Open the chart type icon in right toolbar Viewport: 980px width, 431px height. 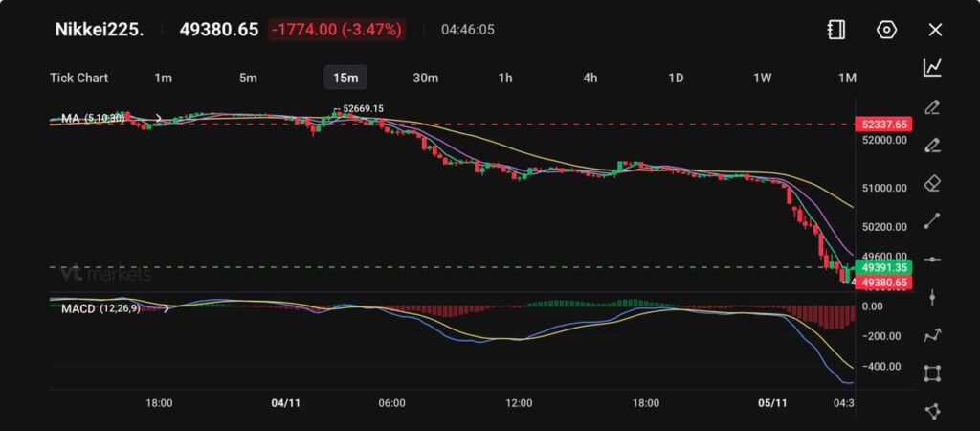tap(932, 68)
